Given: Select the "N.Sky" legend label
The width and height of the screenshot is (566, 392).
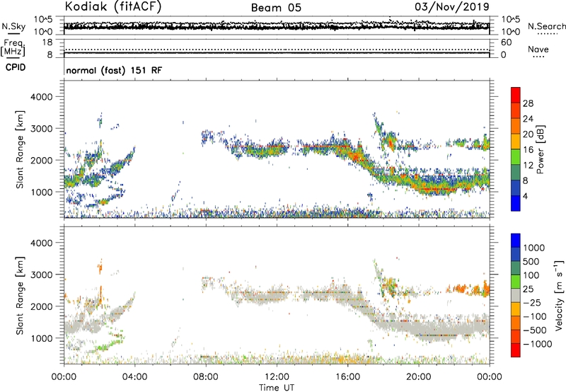Looking at the screenshot, I should [13, 26].
